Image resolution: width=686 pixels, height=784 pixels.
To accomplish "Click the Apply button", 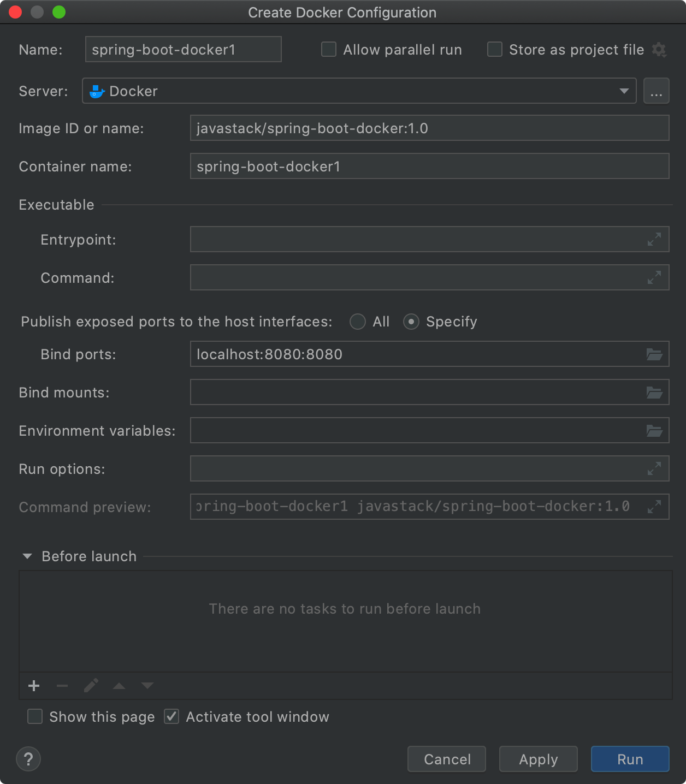I will [539, 759].
